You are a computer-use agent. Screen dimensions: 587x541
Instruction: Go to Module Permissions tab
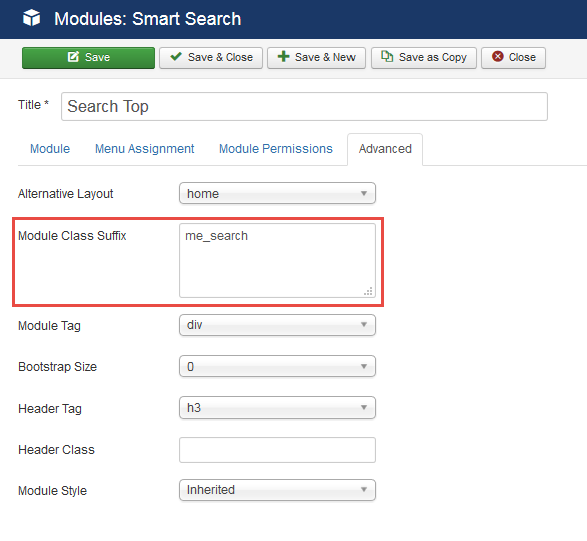pos(276,149)
